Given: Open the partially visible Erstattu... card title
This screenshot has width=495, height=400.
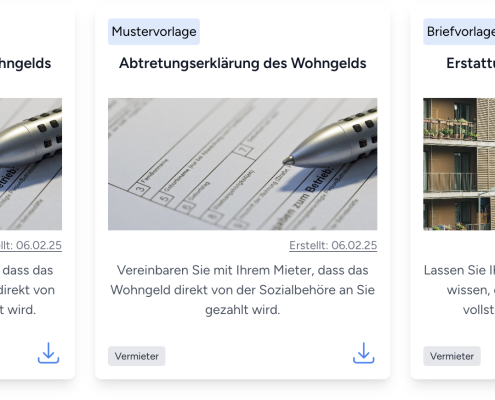Looking at the screenshot, I should (470, 63).
